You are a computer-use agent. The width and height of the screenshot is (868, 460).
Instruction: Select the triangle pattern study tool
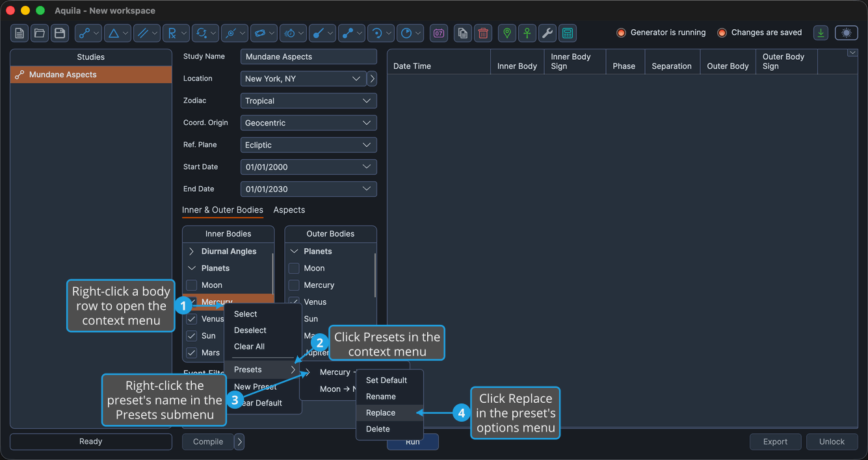118,33
